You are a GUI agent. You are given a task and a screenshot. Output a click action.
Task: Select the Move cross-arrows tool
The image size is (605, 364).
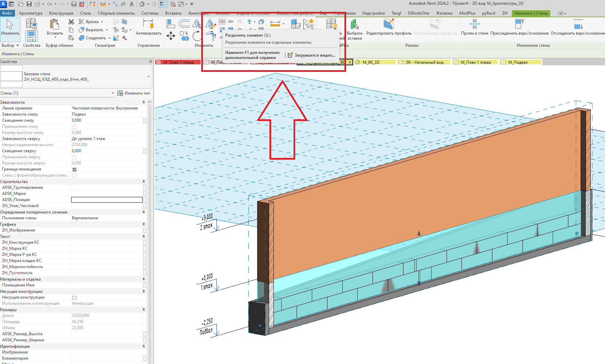pyautogui.click(x=171, y=36)
